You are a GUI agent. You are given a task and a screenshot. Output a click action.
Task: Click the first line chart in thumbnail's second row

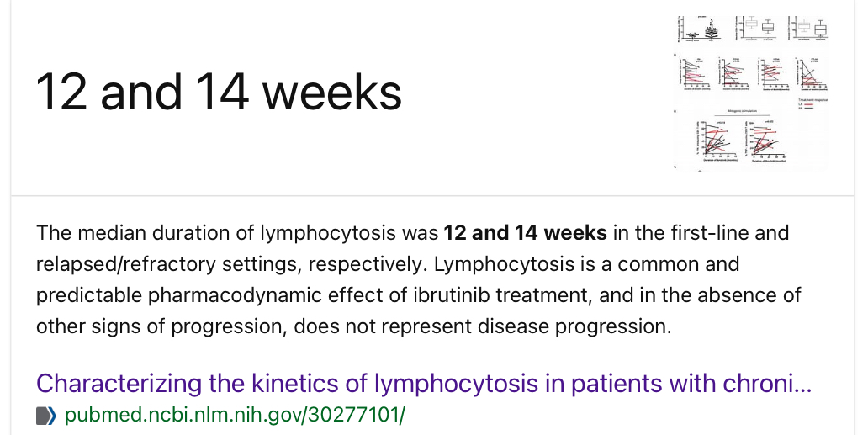695,75
